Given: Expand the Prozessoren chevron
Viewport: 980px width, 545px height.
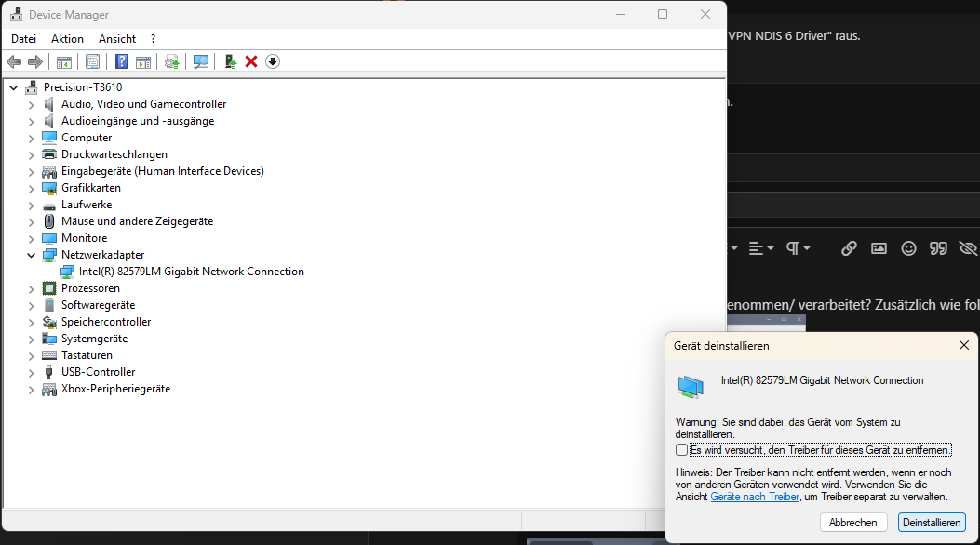Looking at the screenshot, I should (x=32, y=289).
